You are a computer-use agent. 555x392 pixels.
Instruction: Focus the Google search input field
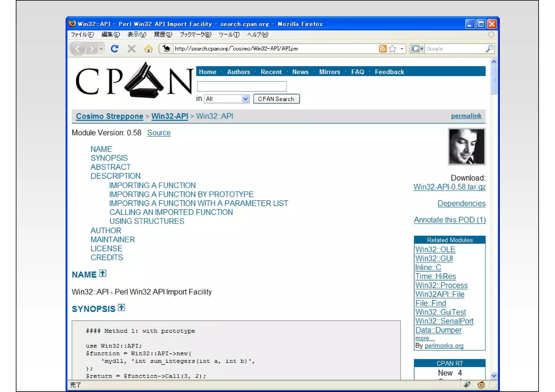click(455, 49)
